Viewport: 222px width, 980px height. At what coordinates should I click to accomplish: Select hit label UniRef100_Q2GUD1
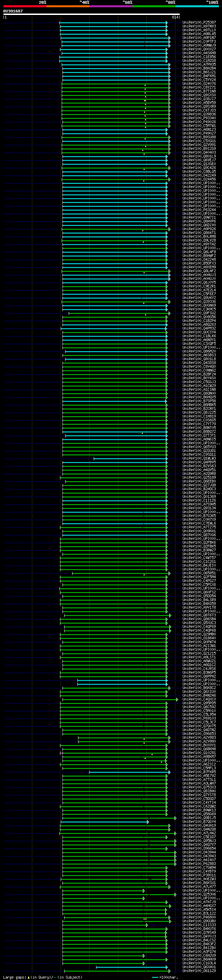pyautogui.click(x=199, y=451)
